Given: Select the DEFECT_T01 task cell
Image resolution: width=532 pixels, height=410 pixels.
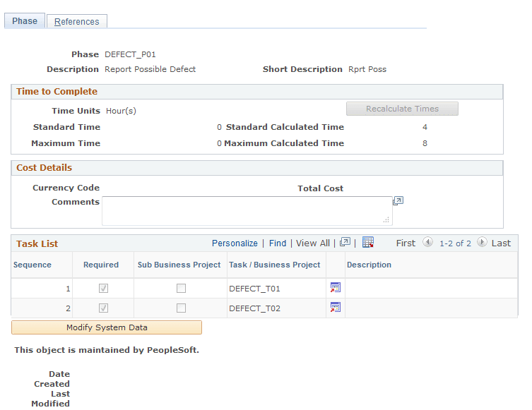Looking at the screenshot, I should point(254,289).
